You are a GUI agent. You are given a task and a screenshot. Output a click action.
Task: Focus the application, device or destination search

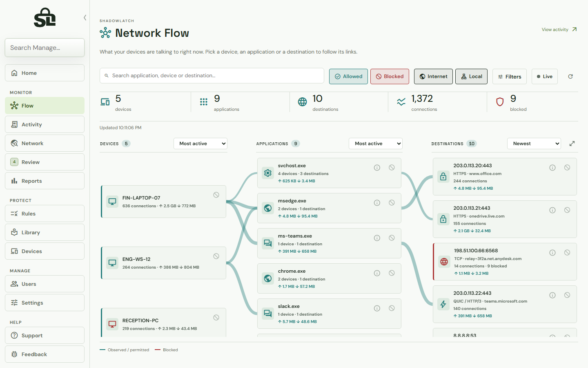(212, 76)
